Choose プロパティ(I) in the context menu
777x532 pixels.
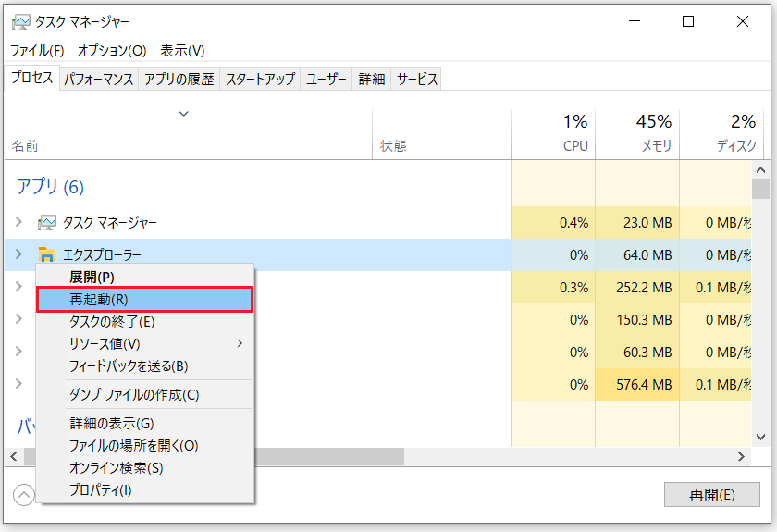coord(145,489)
